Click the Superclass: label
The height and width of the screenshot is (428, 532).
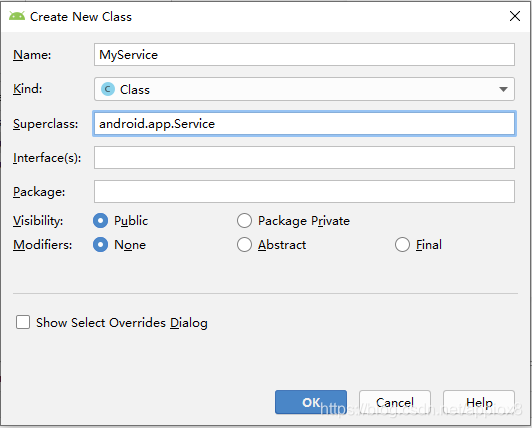click(45, 124)
